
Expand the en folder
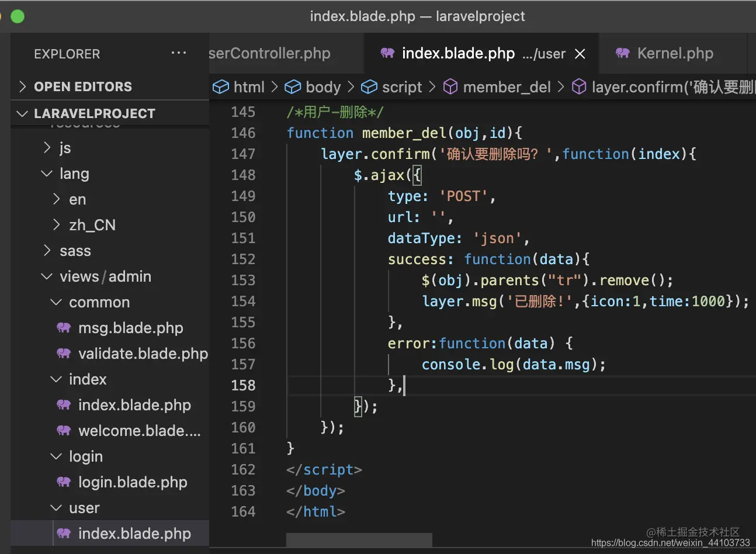coord(57,199)
